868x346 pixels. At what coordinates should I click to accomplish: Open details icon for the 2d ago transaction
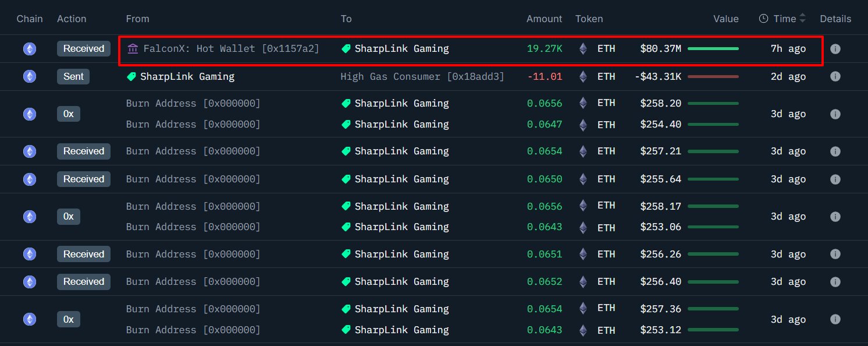click(835, 76)
